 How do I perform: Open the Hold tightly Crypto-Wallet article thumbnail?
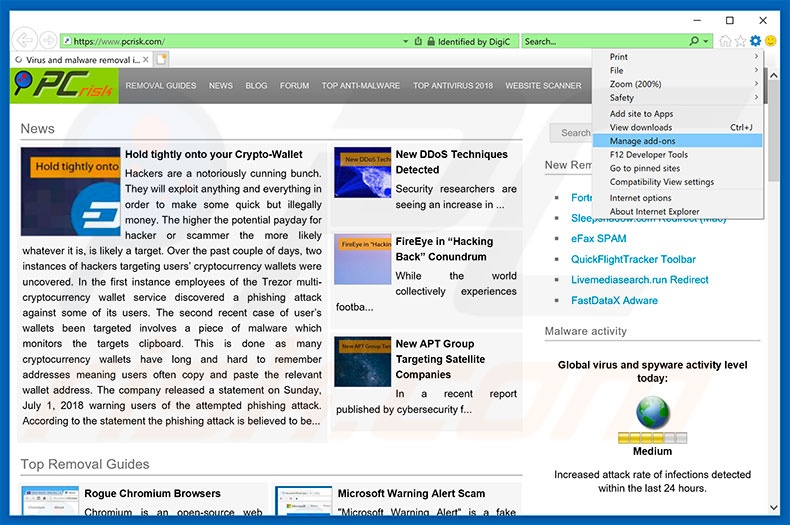point(70,193)
